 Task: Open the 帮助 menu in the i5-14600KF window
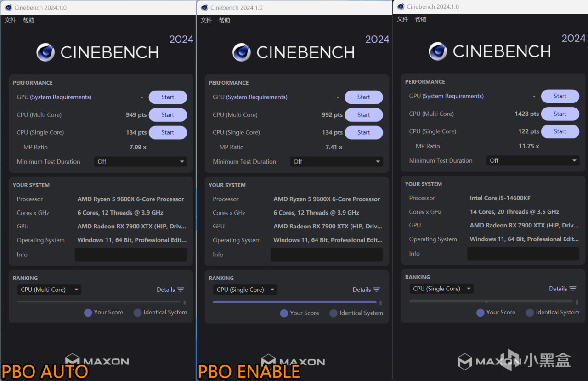[421, 19]
